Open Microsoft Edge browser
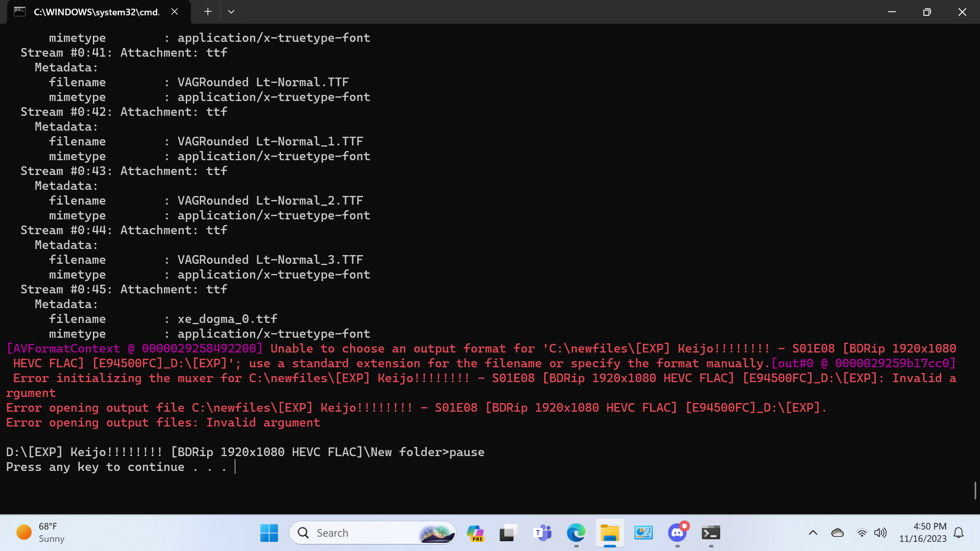 coord(576,533)
